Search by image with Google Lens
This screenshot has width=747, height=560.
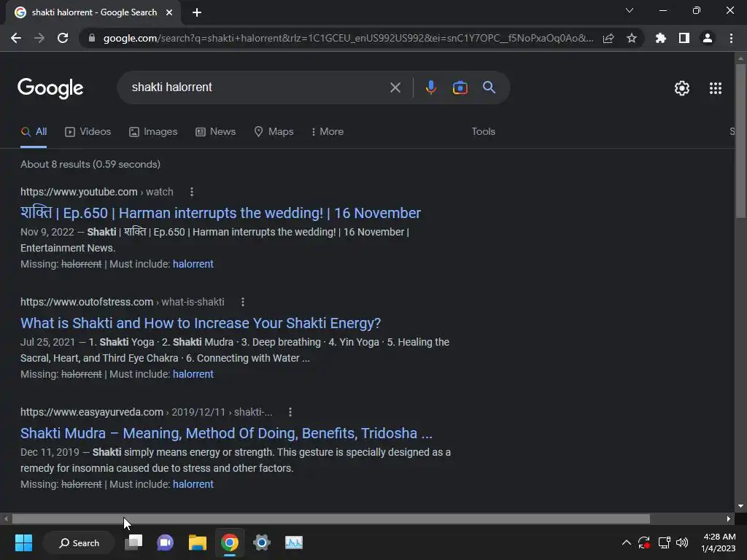460,87
